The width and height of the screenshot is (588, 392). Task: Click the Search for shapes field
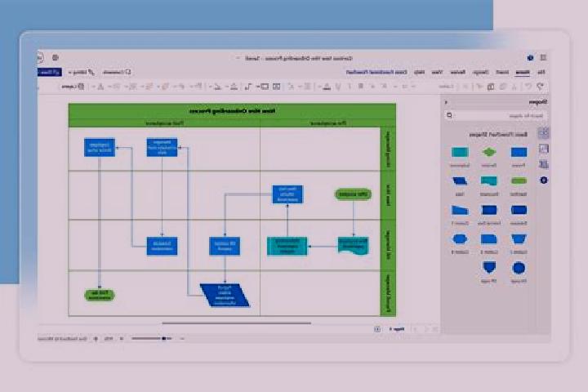497,115
